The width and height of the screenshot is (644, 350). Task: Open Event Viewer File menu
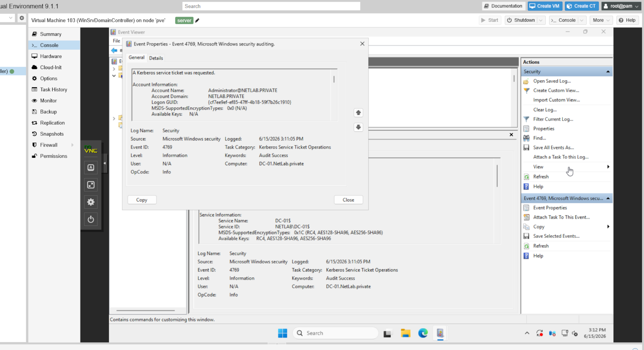click(117, 41)
